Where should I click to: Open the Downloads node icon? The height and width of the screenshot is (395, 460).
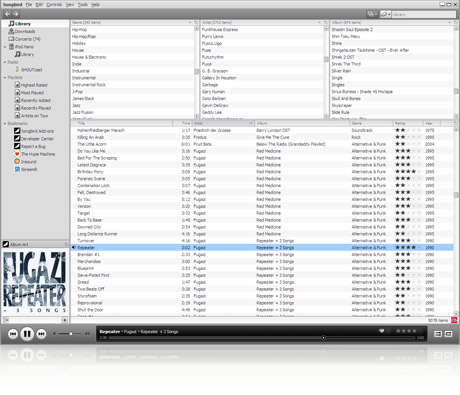pyautogui.click(x=11, y=31)
